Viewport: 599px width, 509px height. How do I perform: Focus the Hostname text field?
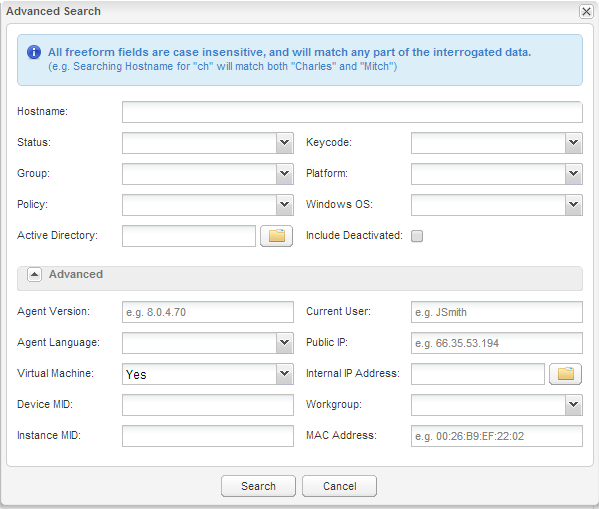[352, 112]
